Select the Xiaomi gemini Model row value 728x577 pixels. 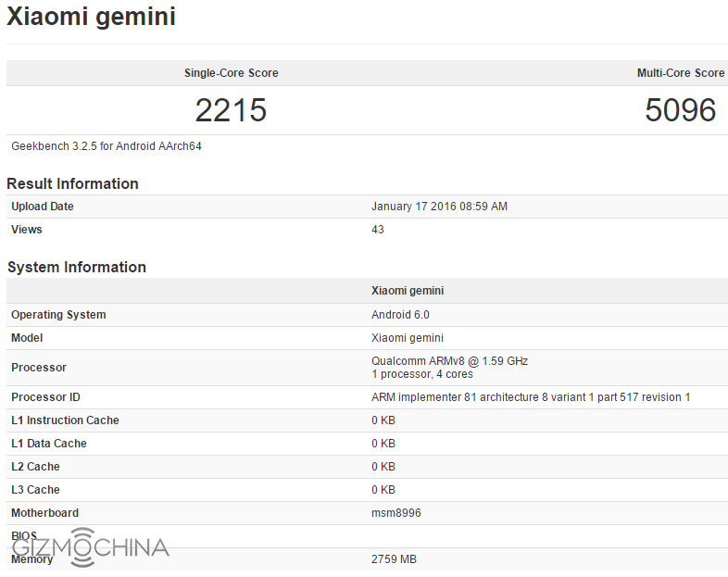408,338
